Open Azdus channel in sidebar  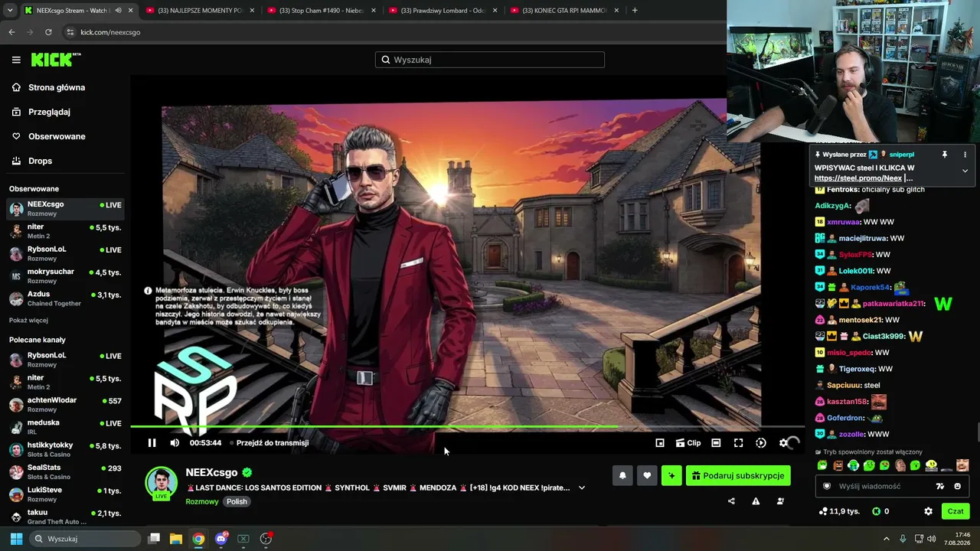tap(65, 298)
